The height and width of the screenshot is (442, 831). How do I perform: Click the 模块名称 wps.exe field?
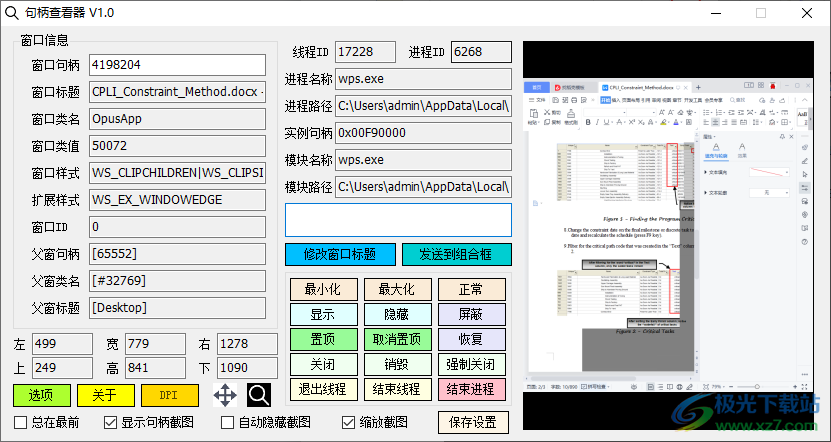[423, 160]
